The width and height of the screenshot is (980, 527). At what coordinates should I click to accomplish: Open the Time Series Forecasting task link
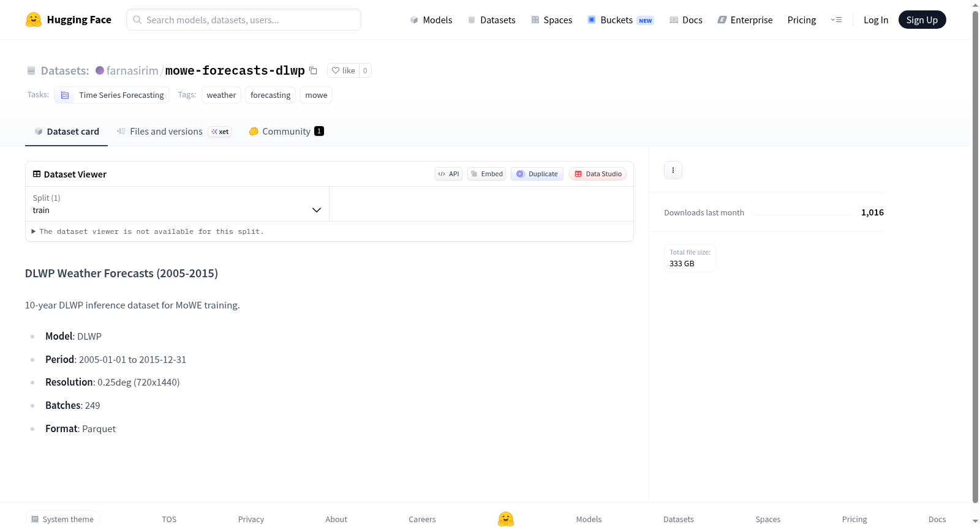[112, 95]
